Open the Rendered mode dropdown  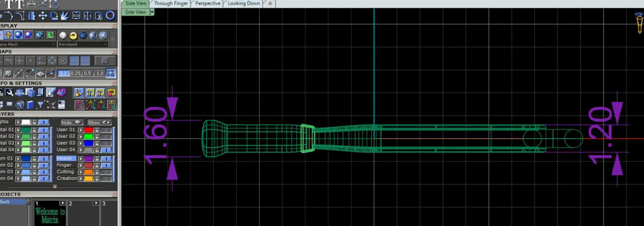point(105,44)
